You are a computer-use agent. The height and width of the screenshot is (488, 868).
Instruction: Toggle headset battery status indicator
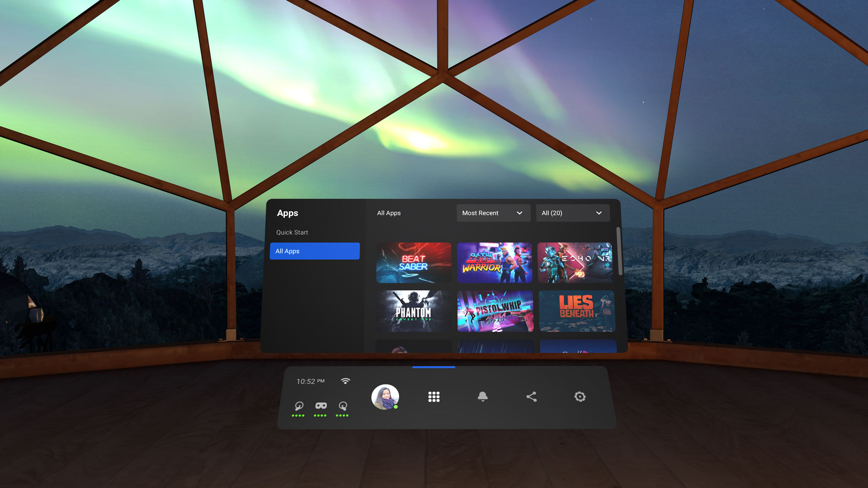(321, 407)
